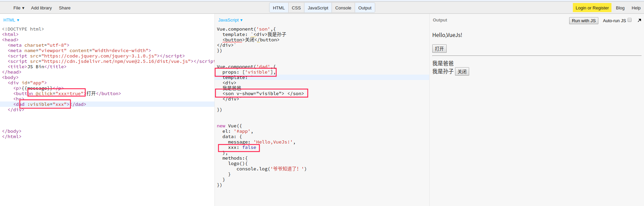Expand the JavaScript panel language dropdown
This screenshot has width=644, height=206.
tap(230, 20)
